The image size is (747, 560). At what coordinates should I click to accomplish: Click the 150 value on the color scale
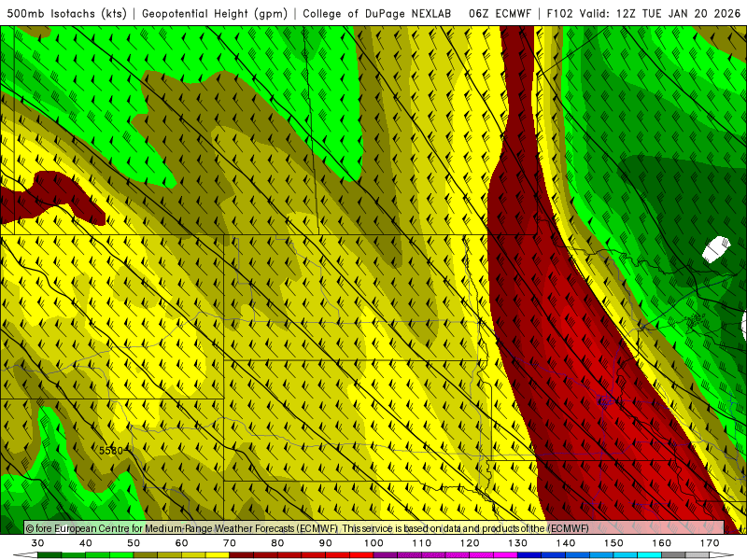[613, 543]
